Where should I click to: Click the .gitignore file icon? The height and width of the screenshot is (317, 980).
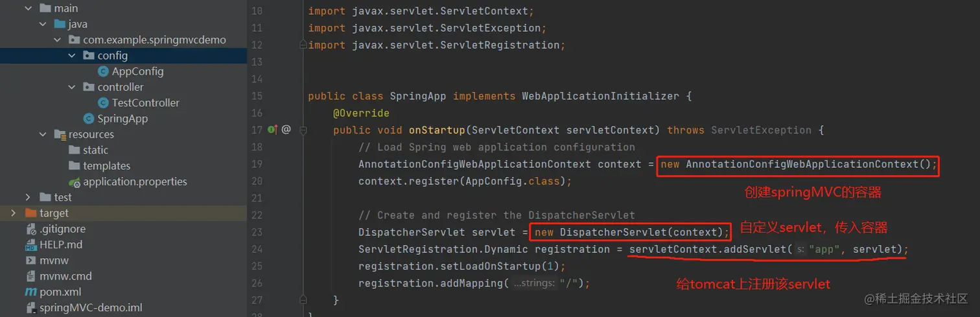click(30, 229)
